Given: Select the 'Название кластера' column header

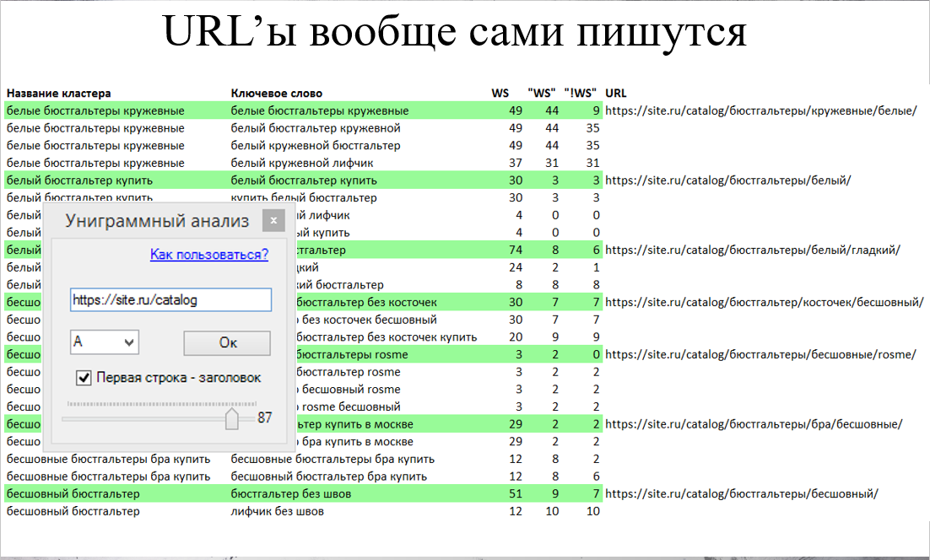Looking at the screenshot, I should click(x=59, y=93).
